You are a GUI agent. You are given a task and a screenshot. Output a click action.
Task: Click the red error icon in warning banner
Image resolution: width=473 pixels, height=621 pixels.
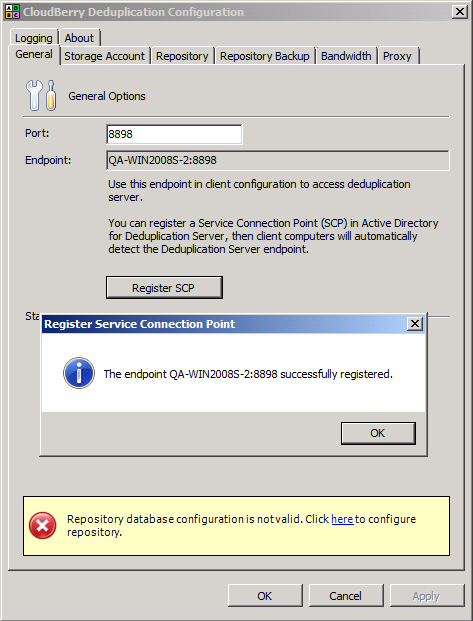coord(42,526)
